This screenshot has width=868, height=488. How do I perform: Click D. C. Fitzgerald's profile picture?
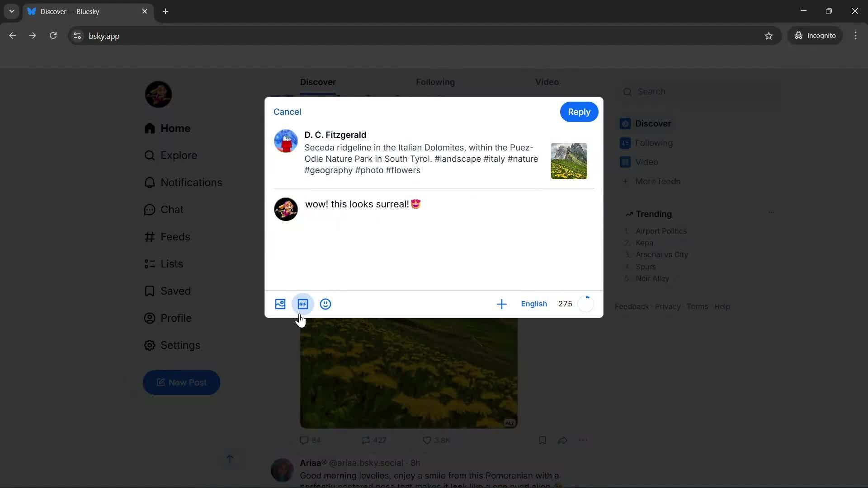coord(285,141)
